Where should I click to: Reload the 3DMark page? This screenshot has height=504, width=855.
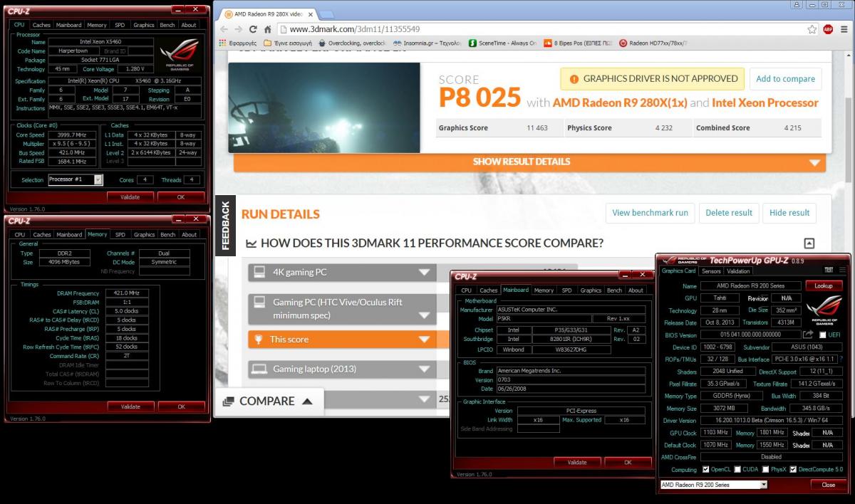pyautogui.click(x=253, y=29)
